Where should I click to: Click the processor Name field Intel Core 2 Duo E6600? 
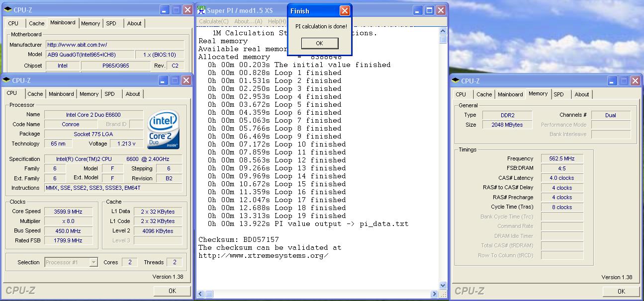[93, 115]
